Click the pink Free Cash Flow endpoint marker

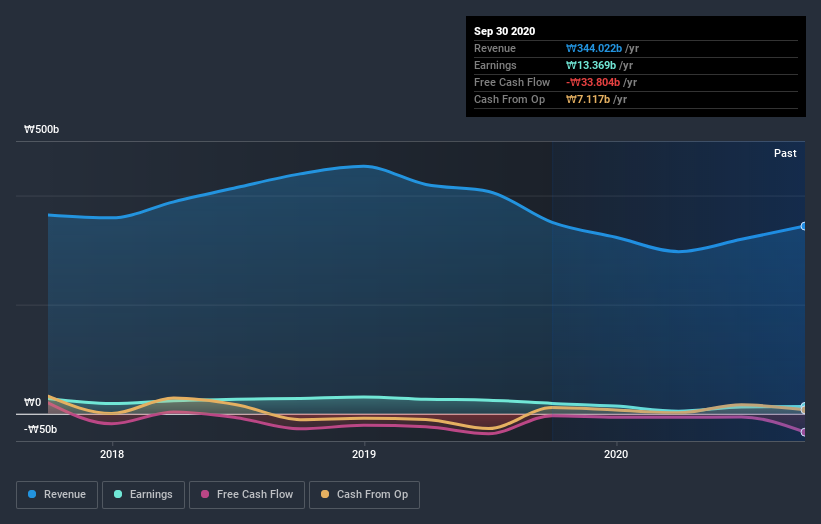click(x=803, y=432)
